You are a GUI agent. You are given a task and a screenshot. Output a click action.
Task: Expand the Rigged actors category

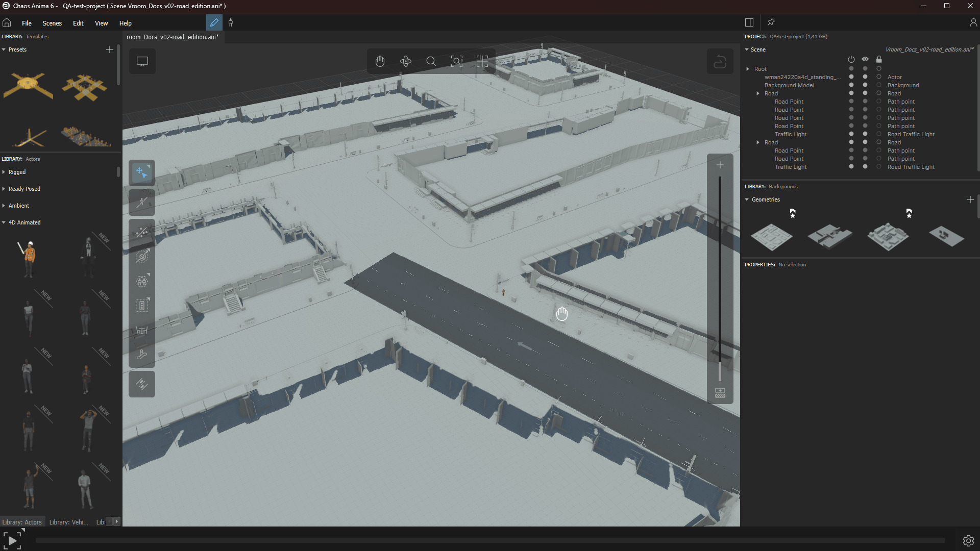[x=4, y=172]
